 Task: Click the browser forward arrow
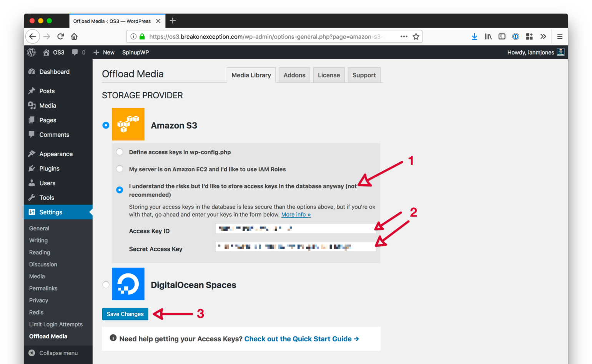point(47,36)
